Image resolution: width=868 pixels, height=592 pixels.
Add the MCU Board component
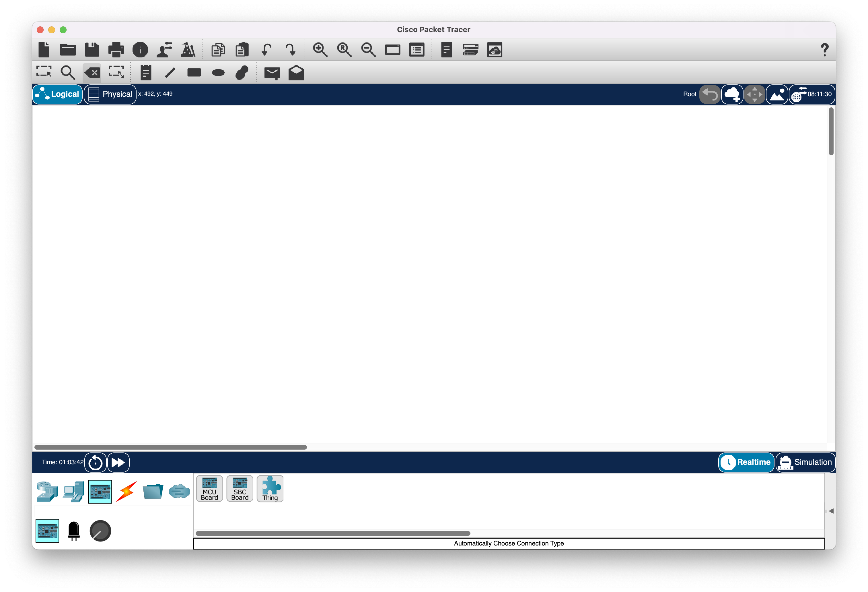click(x=209, y=488)
